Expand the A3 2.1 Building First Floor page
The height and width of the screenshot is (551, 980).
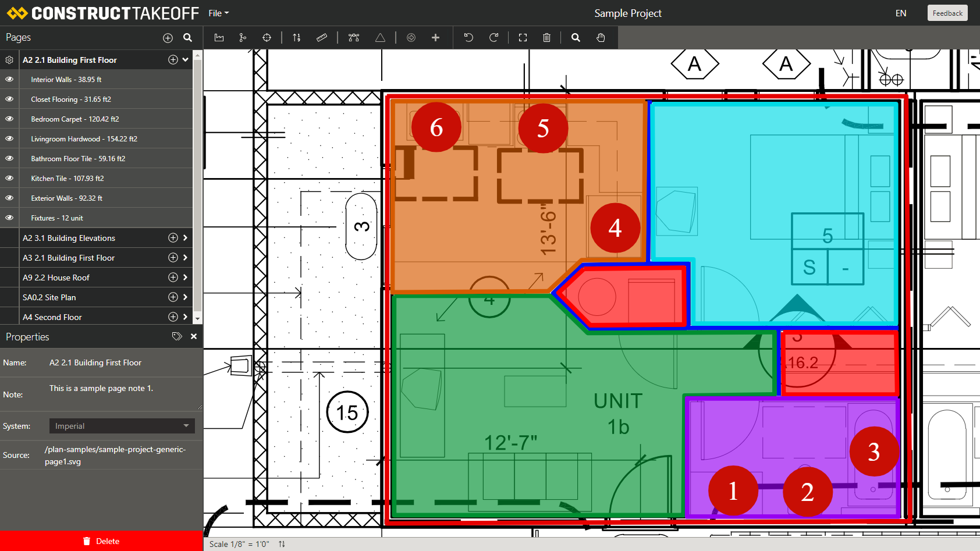(186, 258)
